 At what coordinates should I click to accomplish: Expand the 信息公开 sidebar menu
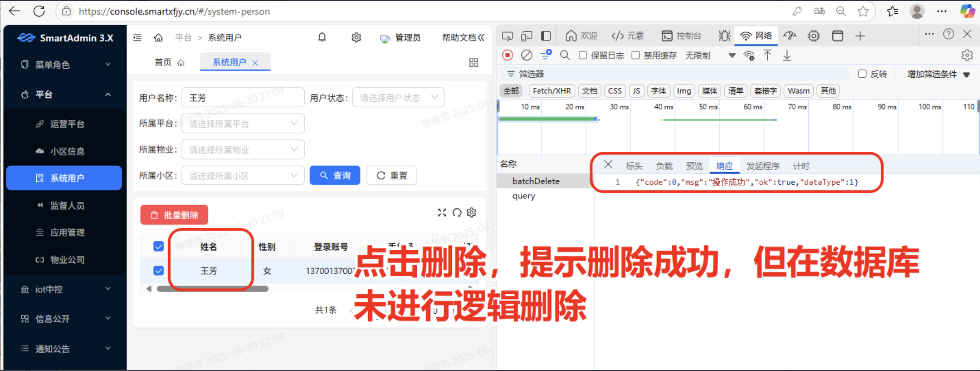coord(64,319)
